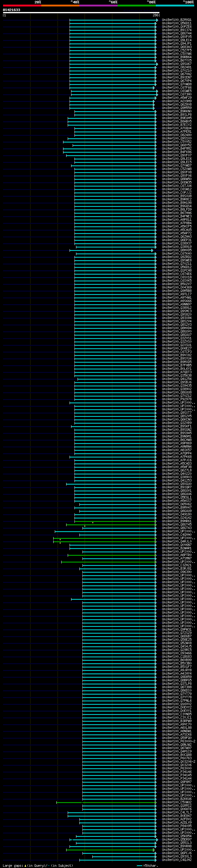197x868 pixels.
Task: Click UniRef100_Q8GT45 label
Action: [x=176, y=525]
